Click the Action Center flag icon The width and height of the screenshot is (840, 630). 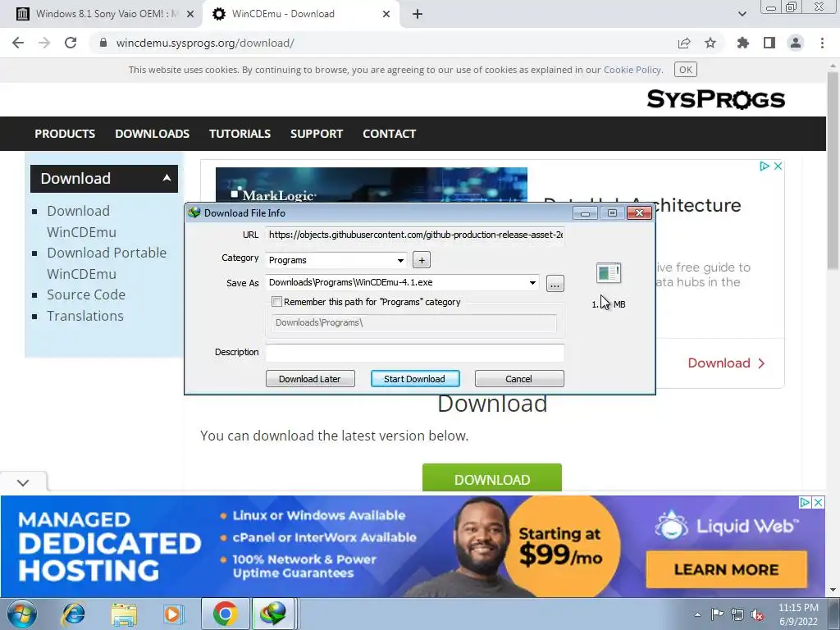click(x=717, y=614)
